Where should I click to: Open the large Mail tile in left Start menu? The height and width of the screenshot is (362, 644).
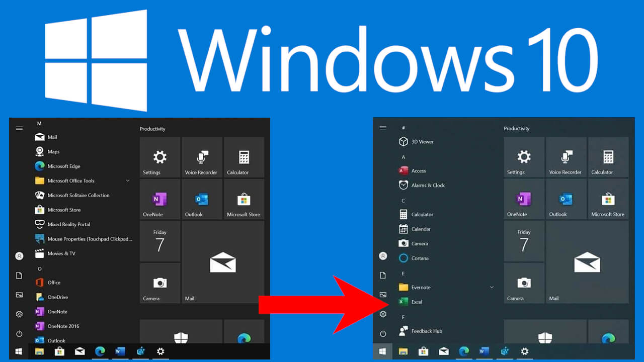223,262
